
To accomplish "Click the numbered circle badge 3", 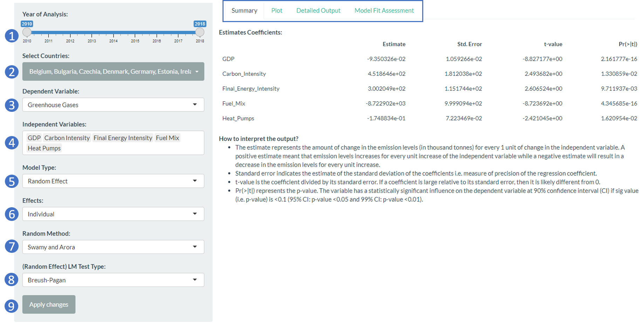I will 12,105.
